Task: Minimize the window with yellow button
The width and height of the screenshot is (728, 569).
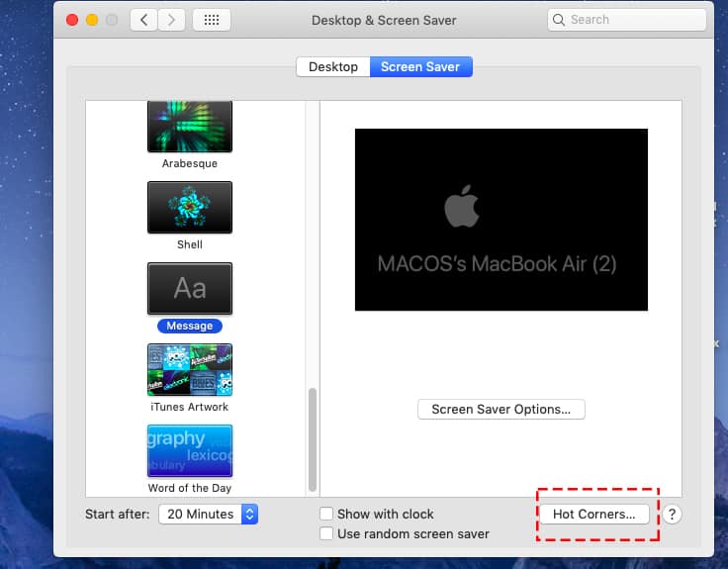Action: [x=92, y=20]
